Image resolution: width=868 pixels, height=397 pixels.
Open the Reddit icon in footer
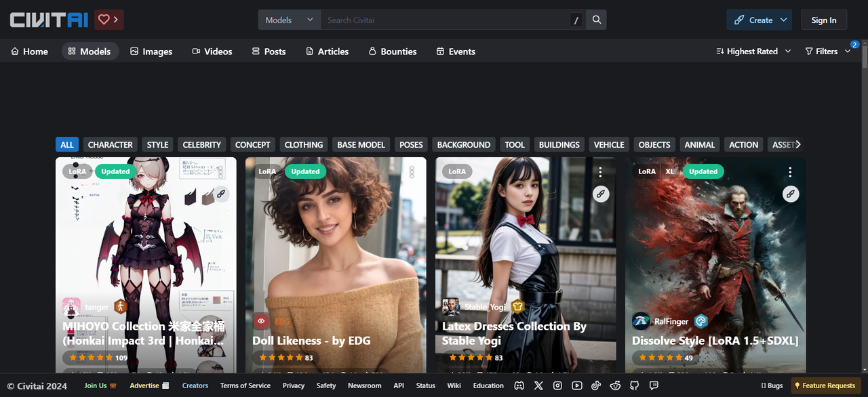coord(615,385)
